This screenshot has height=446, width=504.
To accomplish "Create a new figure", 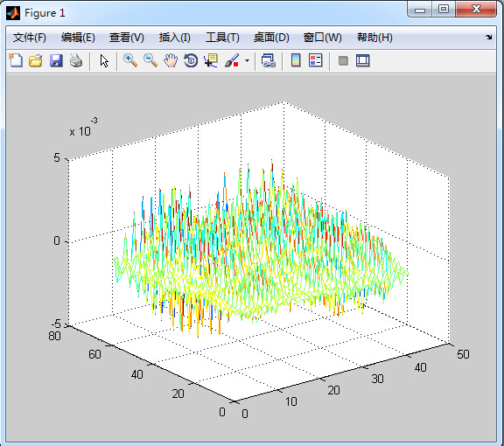I will point(16,60).
